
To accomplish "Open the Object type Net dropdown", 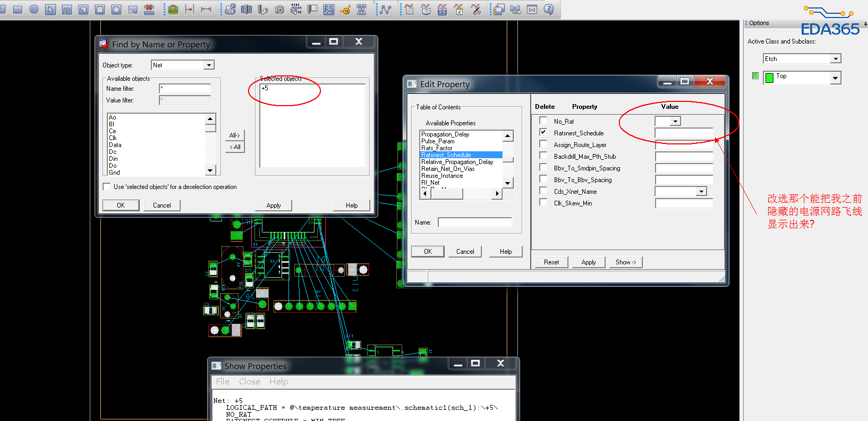I will pyautogui.click(x=209, y=65).
